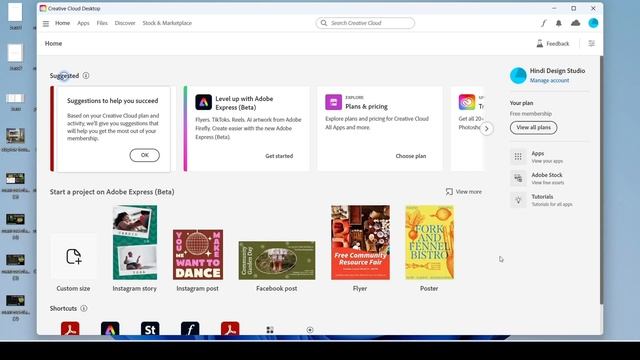Open the hamburger menu icon
640x360 pixels.
(x=46, y=24)
